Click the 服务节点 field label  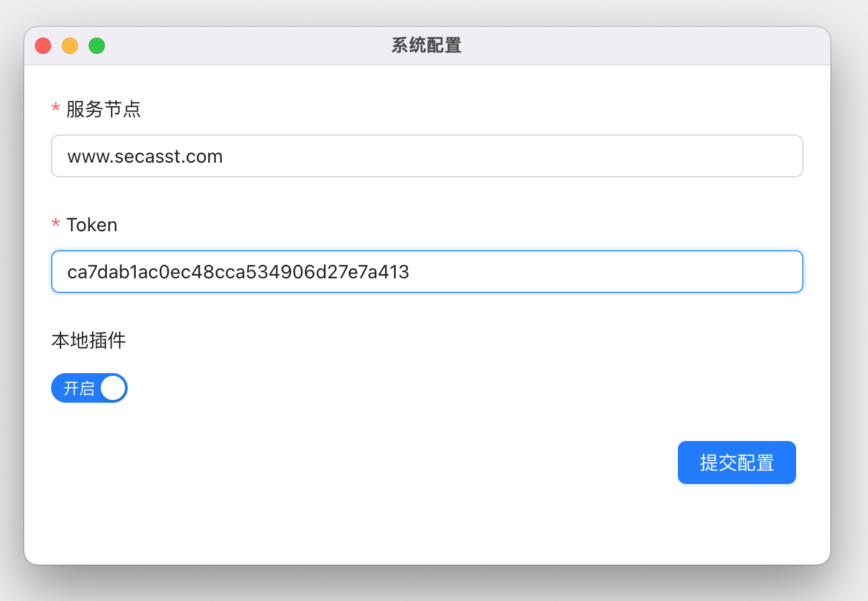(103, 109)
